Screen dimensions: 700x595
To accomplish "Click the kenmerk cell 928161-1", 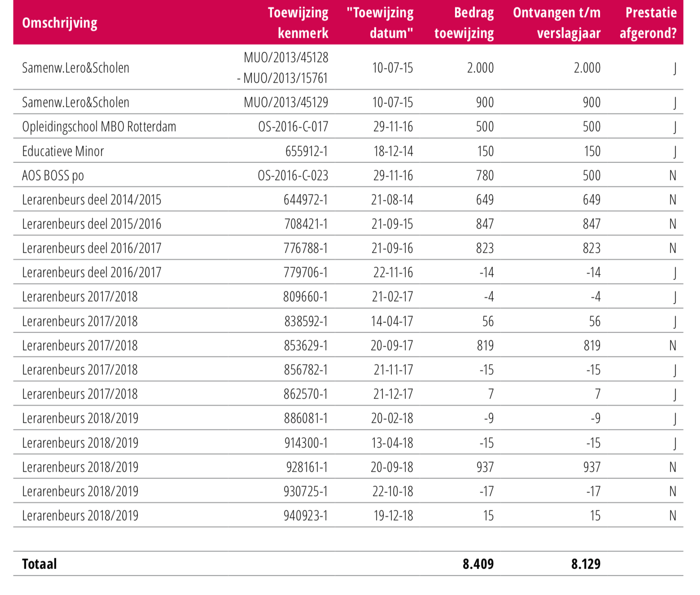I will click(x=307, y=467).
